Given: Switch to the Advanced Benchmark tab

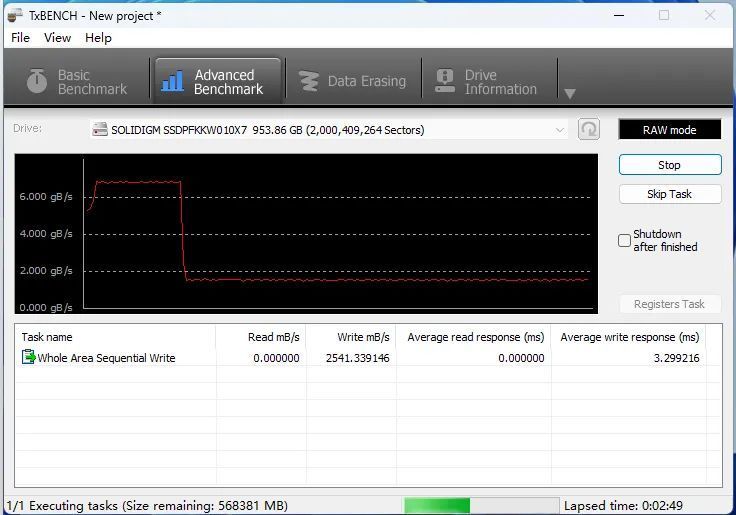Looking at the screenshot, I should (218, 82).
